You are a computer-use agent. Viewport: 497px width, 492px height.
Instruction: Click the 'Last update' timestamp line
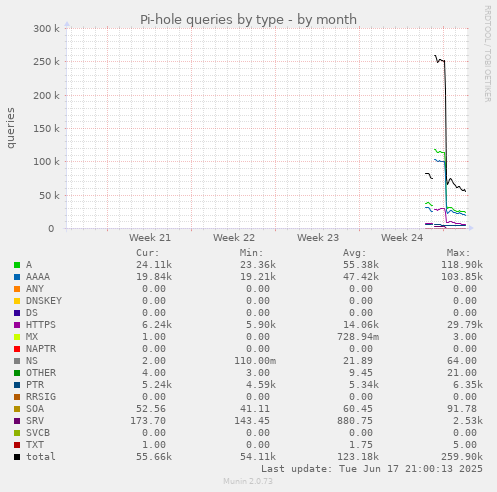pyautogui.click(x=372, y=469)
